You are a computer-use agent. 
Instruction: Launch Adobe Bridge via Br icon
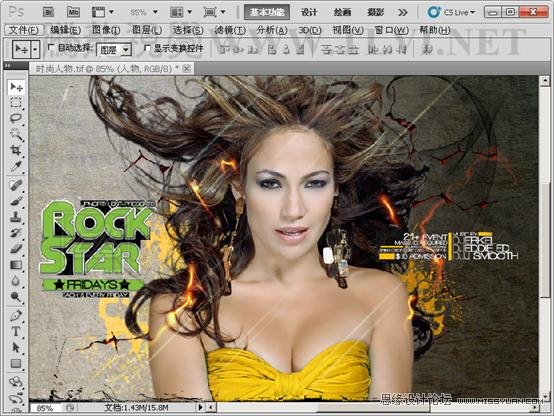click(x=48, y=12)
